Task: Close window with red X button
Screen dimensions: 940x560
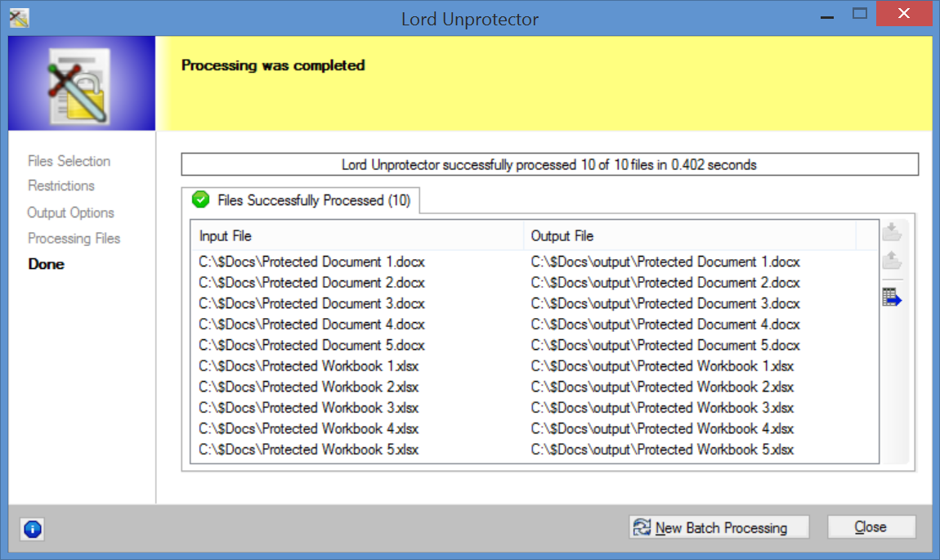Action: click(x=904, y=14)
